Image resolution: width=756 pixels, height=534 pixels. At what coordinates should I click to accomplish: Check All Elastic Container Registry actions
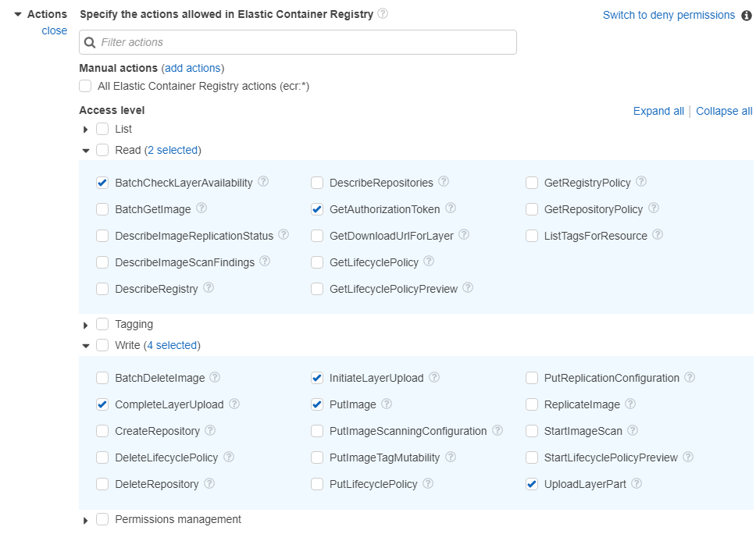point(85,87)
